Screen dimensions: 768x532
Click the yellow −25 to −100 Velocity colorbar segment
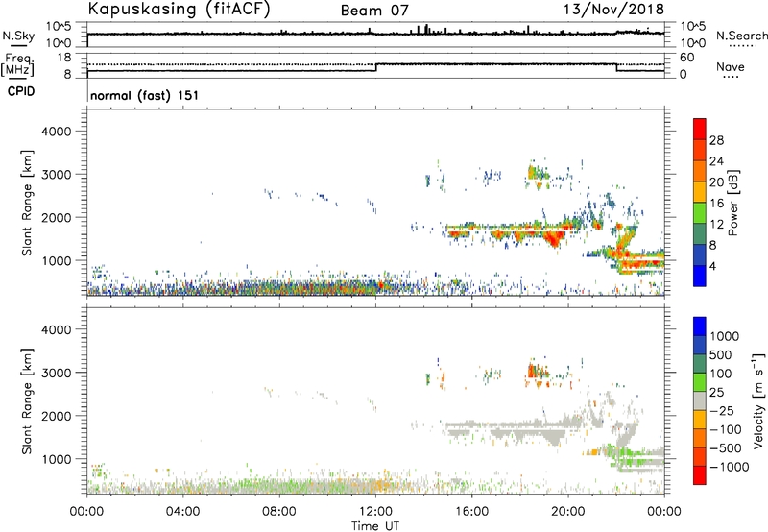click(x=700, y=420)
